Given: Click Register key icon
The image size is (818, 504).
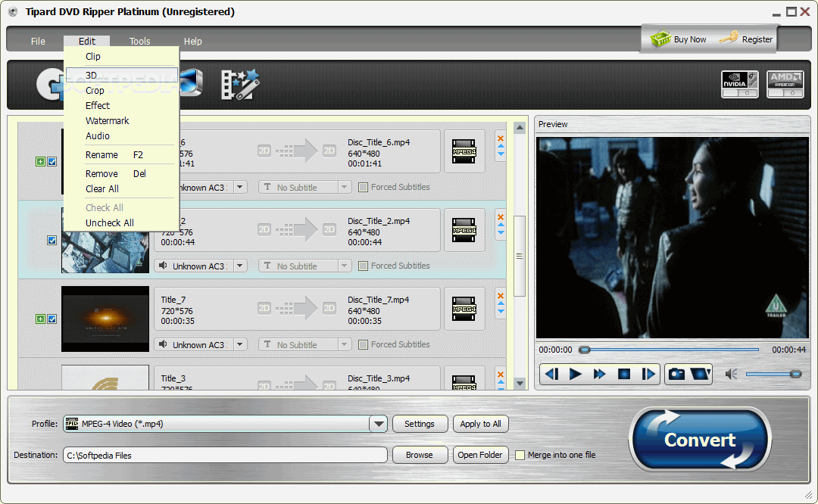Looking at the screenshot, I should click(729, 38).
